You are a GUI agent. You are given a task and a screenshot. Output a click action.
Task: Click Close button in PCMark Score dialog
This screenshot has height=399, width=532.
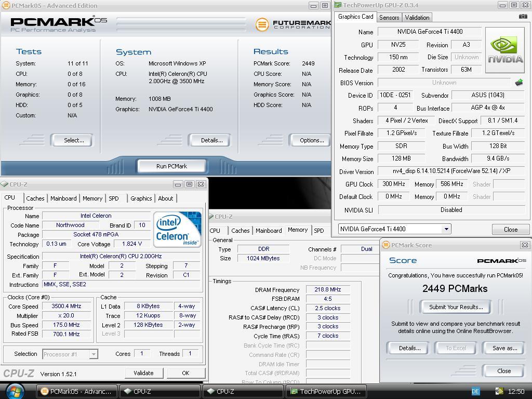click(504, 371)
